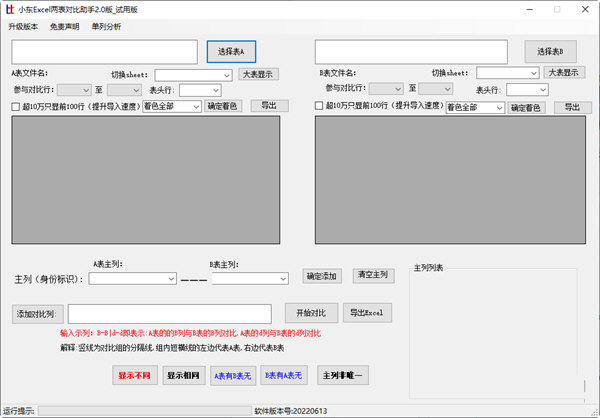600x418 pixels.
Task: Click inside the 主列列表 list box
Action: [493, 333]
